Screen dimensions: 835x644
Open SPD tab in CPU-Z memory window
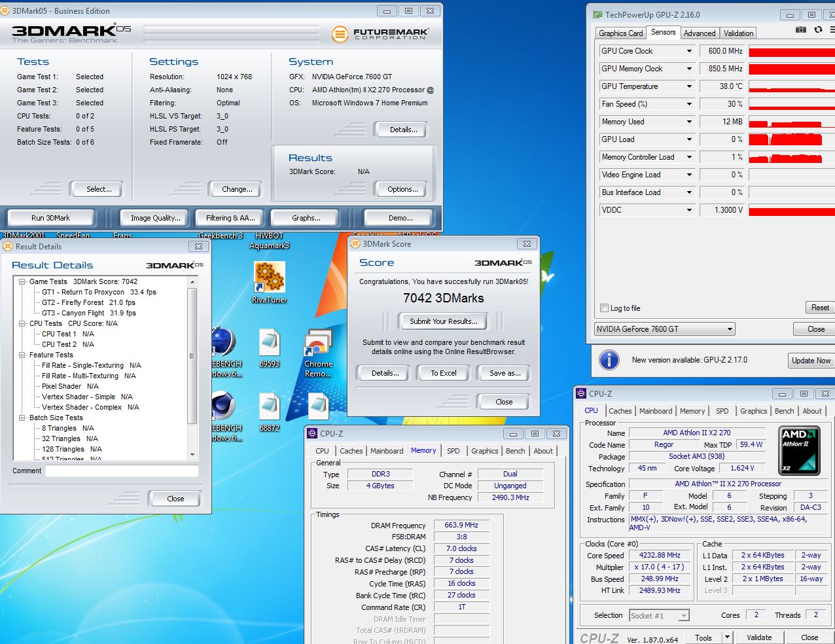pyautogui.click(x=453, y=451)
